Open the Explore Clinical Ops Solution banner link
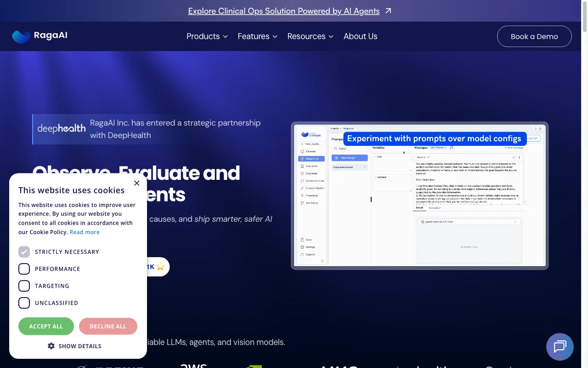The height and width of the screenshot is (368, 588). point(284,11)
